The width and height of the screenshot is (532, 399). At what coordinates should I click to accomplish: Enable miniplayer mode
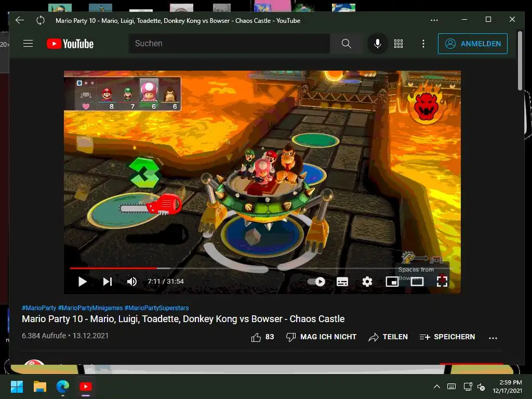coord(392,282)
